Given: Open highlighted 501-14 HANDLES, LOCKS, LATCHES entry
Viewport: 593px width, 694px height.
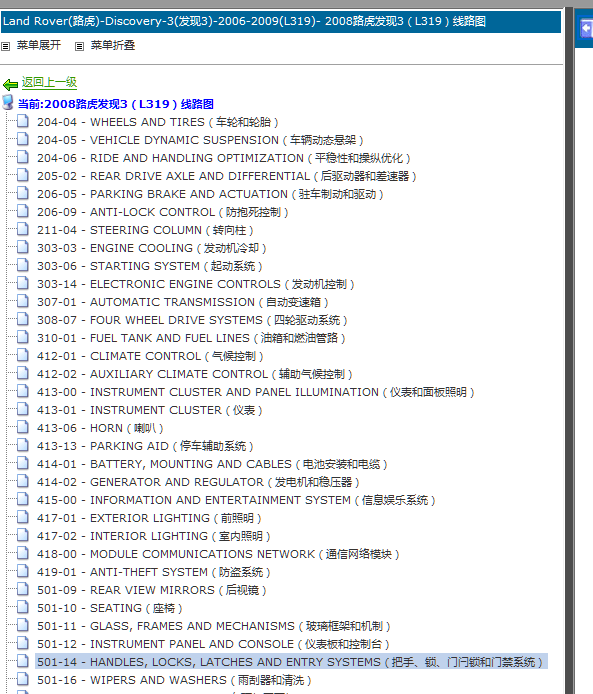Looking at the screenshot, I should (290, 662).
